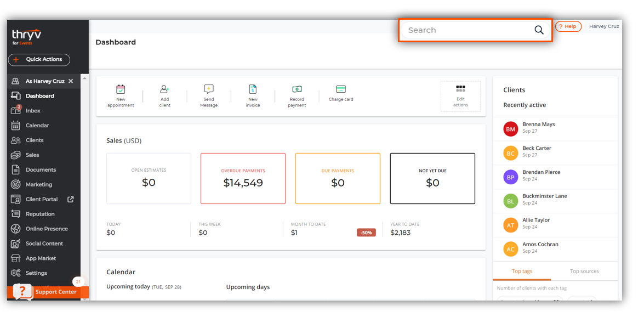Click the Add client person icon

point(164,89)
